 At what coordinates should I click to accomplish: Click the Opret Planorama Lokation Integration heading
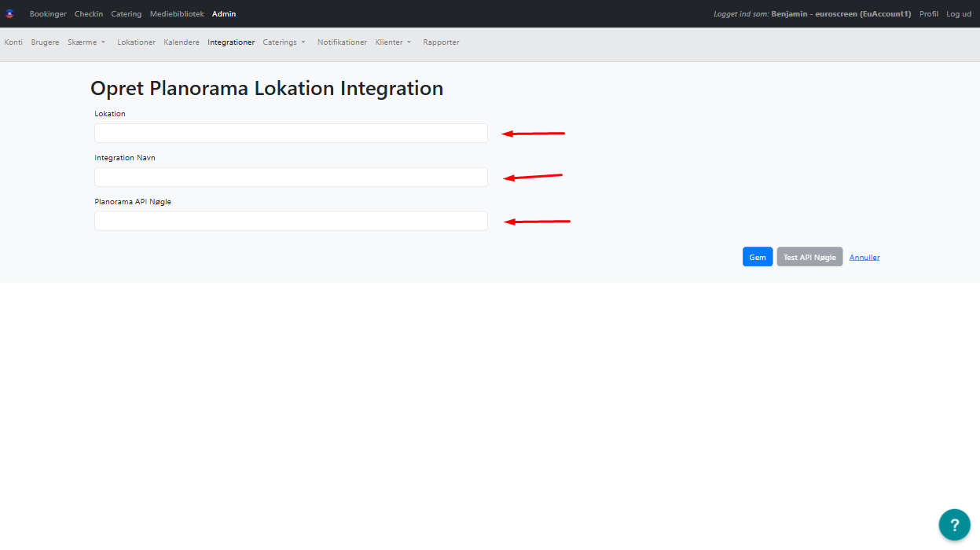click(x=267, y=88)
